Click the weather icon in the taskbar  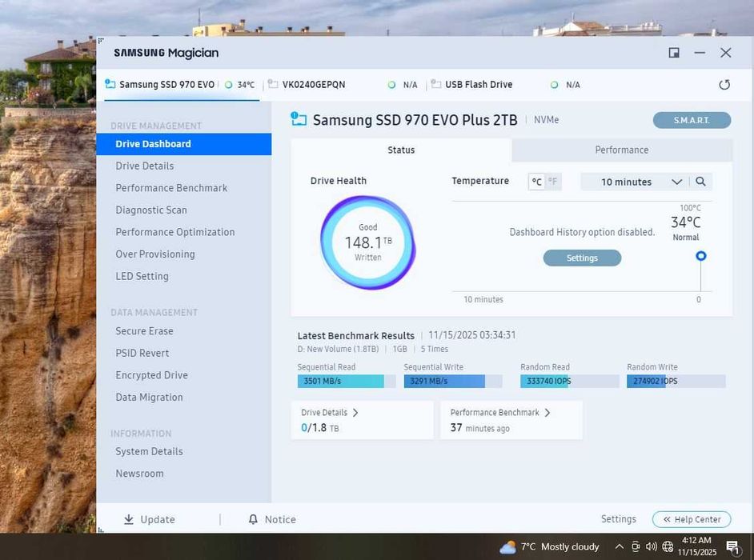coord(507,547)
